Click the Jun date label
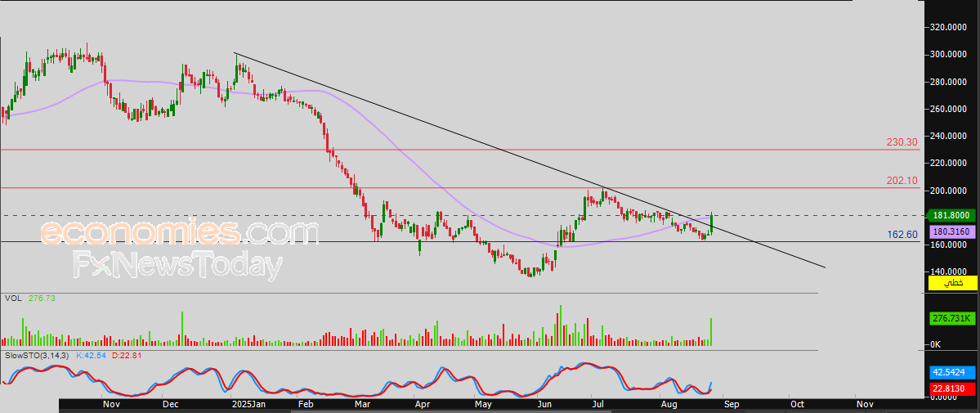 pyautogui.click(x=546, y=405)
